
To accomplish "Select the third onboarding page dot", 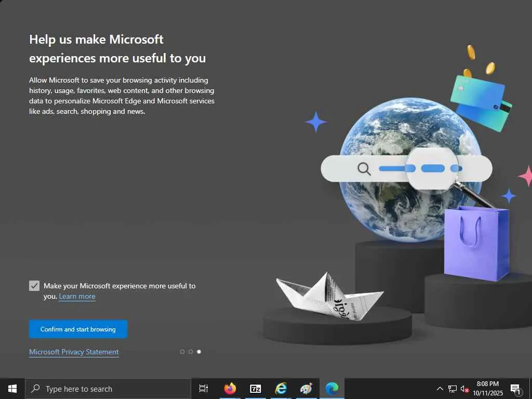I will 199,352.
